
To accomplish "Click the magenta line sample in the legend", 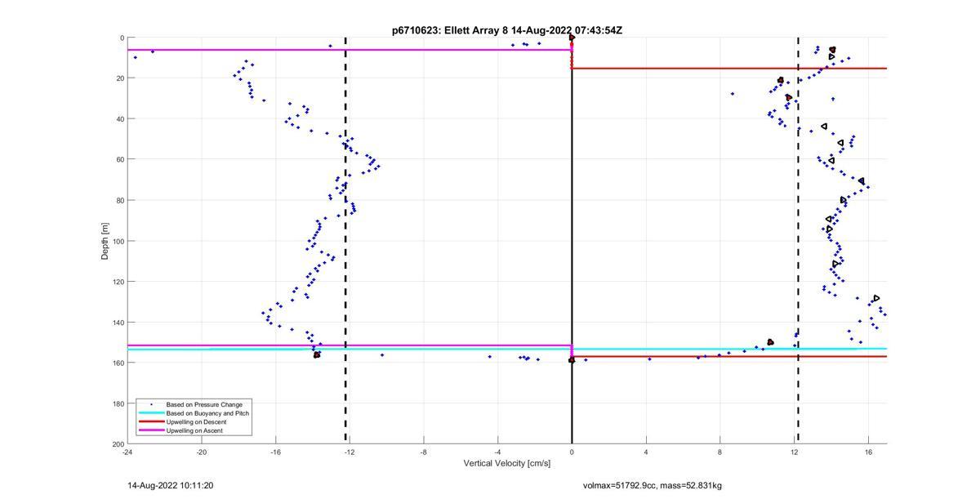I will [150, 430].
